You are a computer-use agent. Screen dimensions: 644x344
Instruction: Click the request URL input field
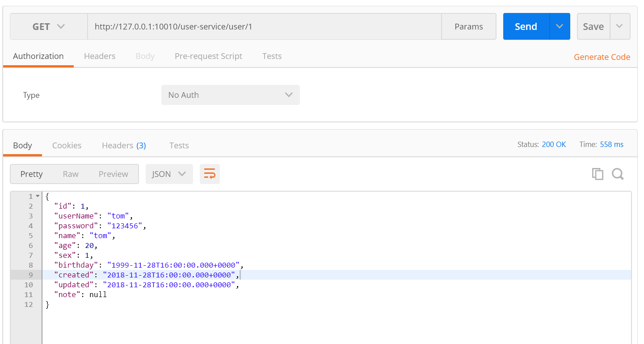click(x=265, y=26)
